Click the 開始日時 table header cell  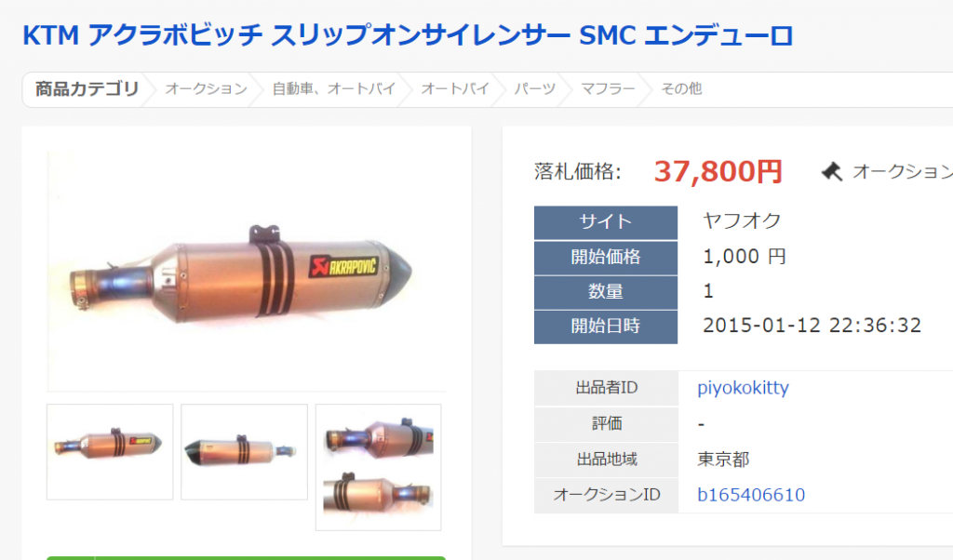point(605,327)
